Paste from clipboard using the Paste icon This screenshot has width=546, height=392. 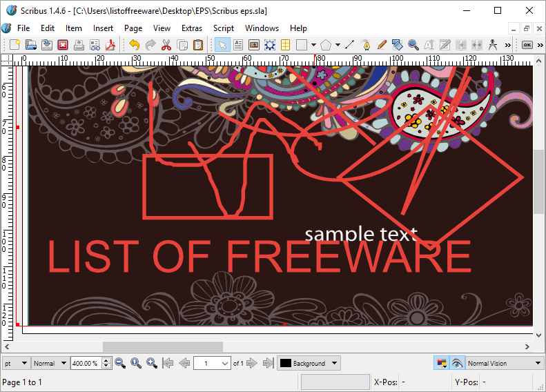click(198, 45)
